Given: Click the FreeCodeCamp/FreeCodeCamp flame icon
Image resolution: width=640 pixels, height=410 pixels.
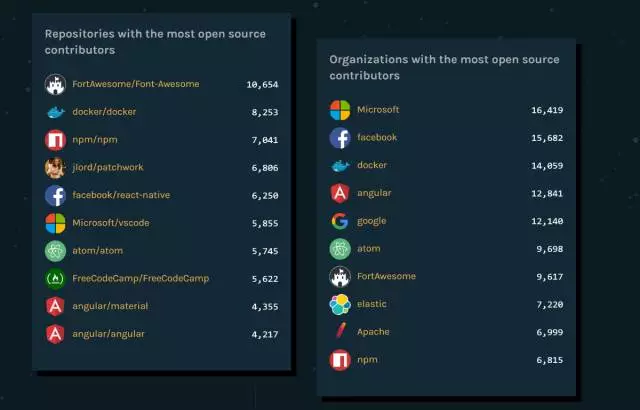Looking at the screenshot, I should 55,279.
